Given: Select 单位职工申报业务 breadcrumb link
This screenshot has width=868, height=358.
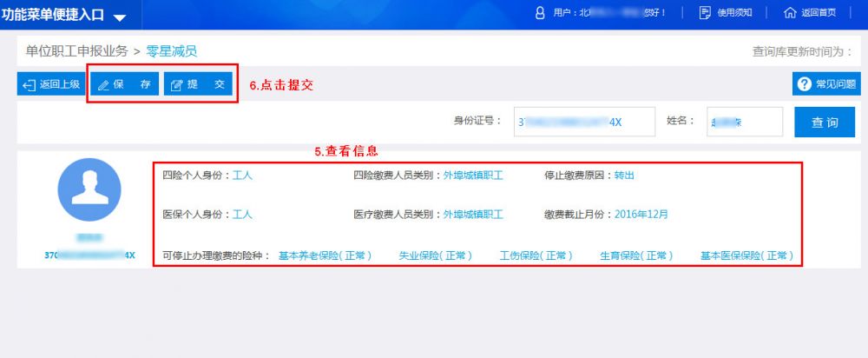Looking at the screenshot, I should 76,51.
